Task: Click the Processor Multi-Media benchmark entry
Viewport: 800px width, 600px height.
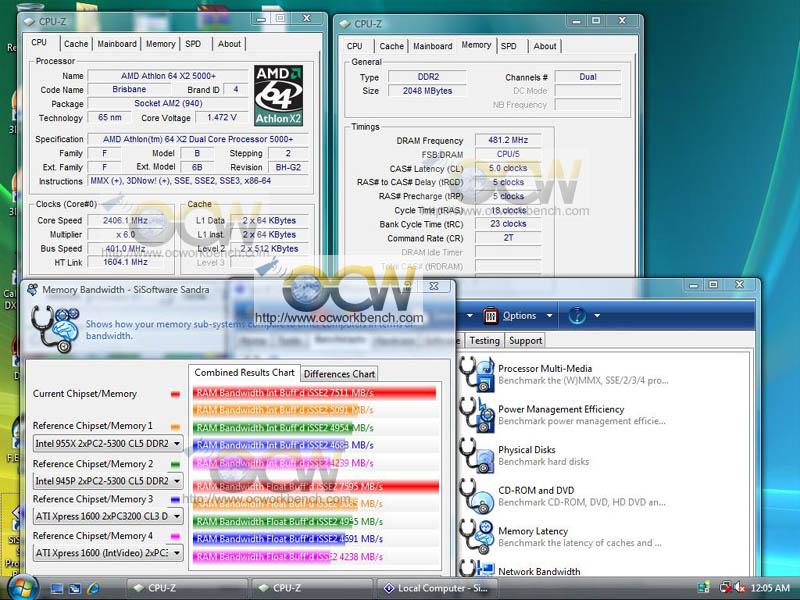Action: [563, 374]
